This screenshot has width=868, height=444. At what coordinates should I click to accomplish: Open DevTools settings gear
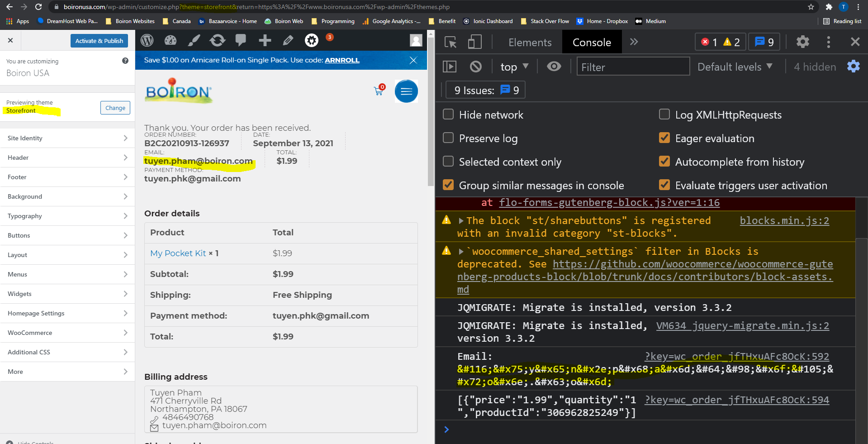click(803, 42)
